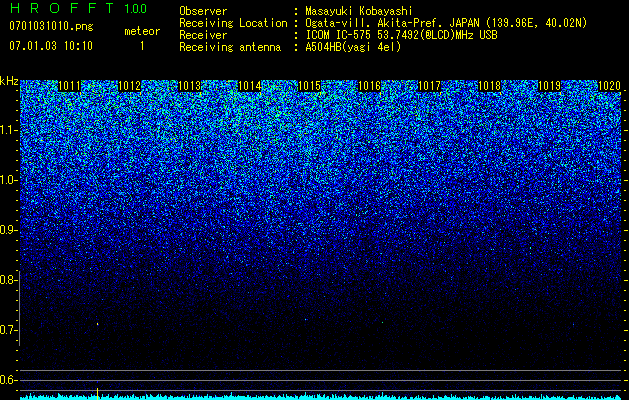629x400 pixels.
Task: Click time marker 1016
Action: (x=369, y=86)
